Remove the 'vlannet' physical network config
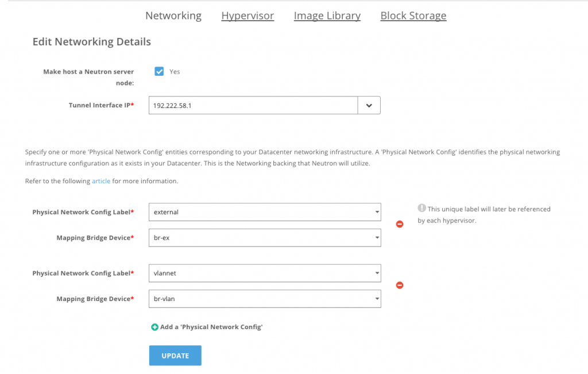This screenshot has width=588, height=374. pyautogui.click(x=400, y=285)
